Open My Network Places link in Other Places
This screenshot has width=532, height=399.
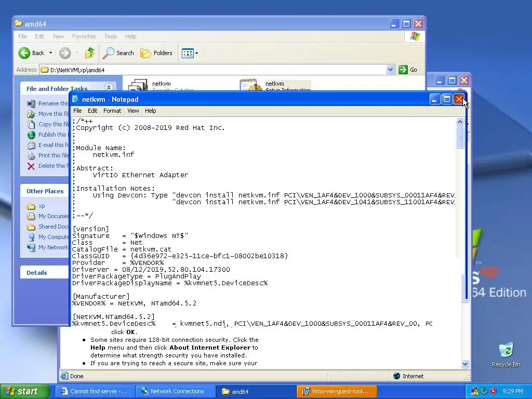click(54, 247)
